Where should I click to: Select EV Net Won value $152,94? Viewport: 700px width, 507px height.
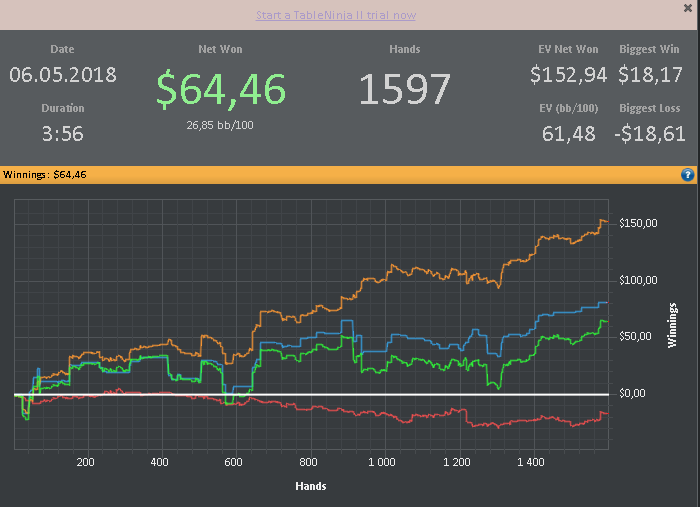point(568,75)
